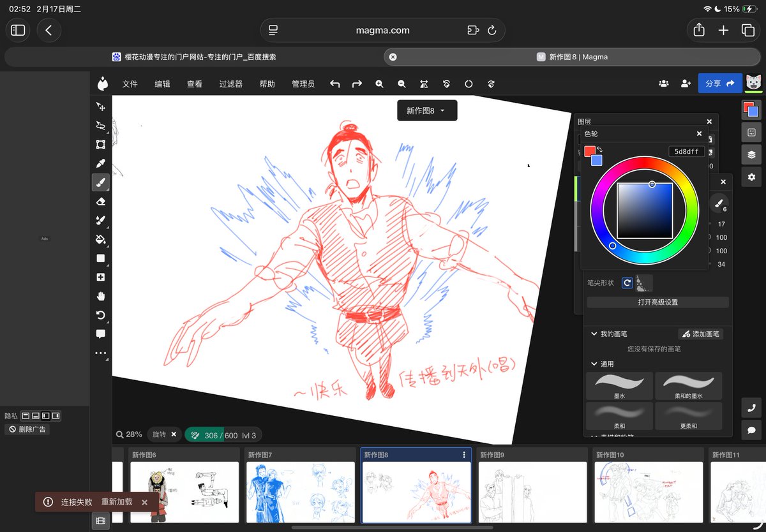
Task: Select the 柔和的墨水 brush preset
Action: (x=689, y=385)
